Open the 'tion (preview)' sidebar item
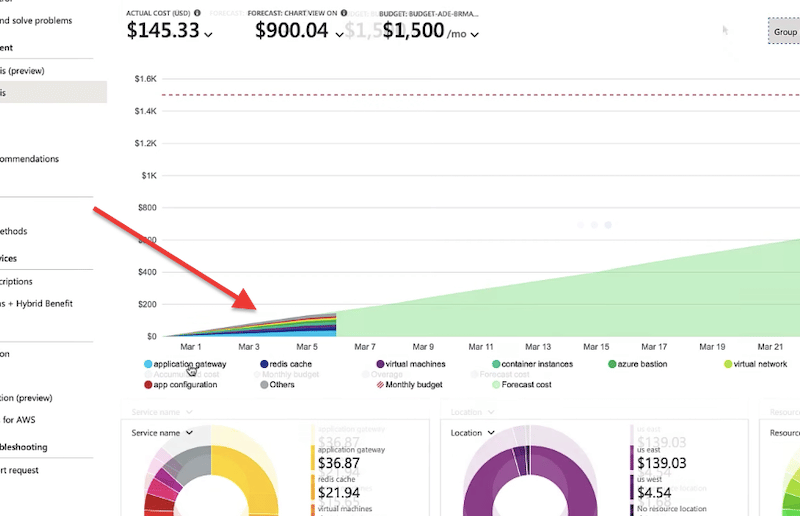Screen dimensions: 800x516 pyautogui.click(x=27, y=398)
